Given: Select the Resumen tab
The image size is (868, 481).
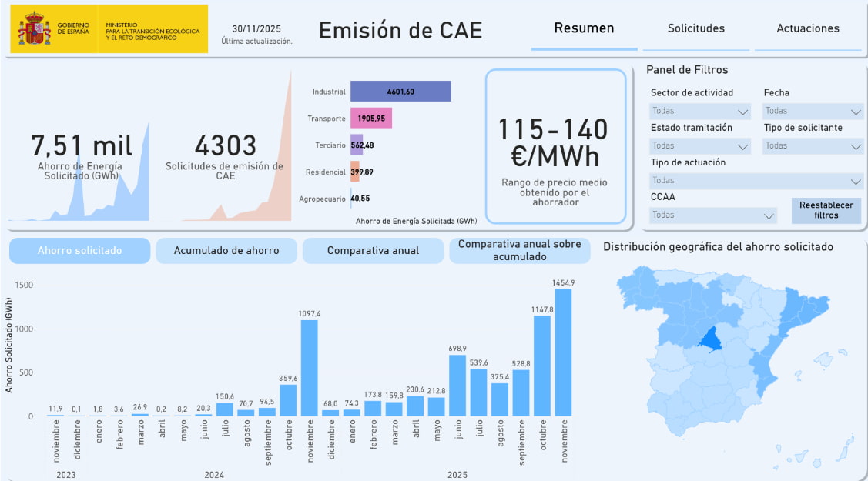Looking at the screenshot, I should point(584,28).
